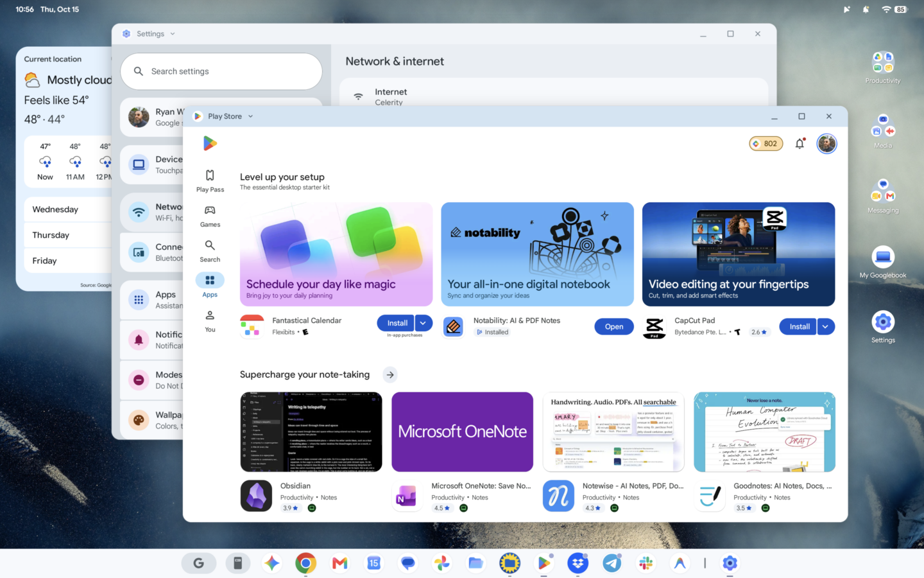Expand the Supercharge your note-taking arrow
The width and height of the screenshot is (924, 578).
pyautogui.click(x=390, y=374)
